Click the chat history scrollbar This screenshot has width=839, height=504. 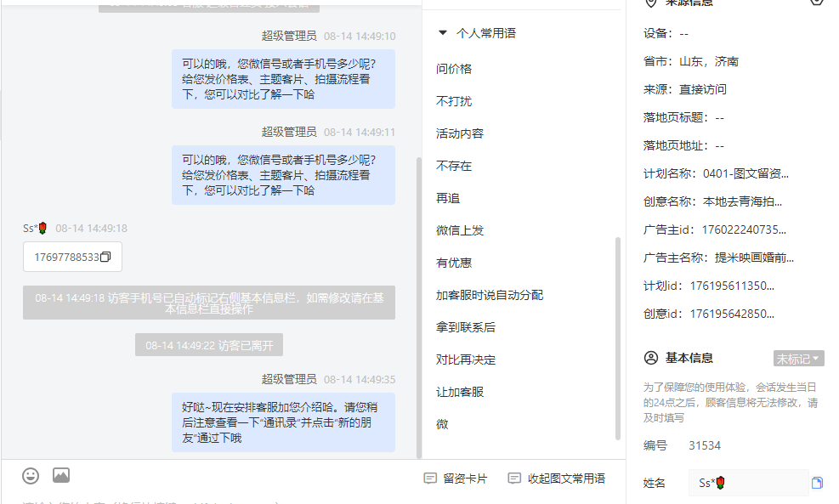[x=419, y=307]
